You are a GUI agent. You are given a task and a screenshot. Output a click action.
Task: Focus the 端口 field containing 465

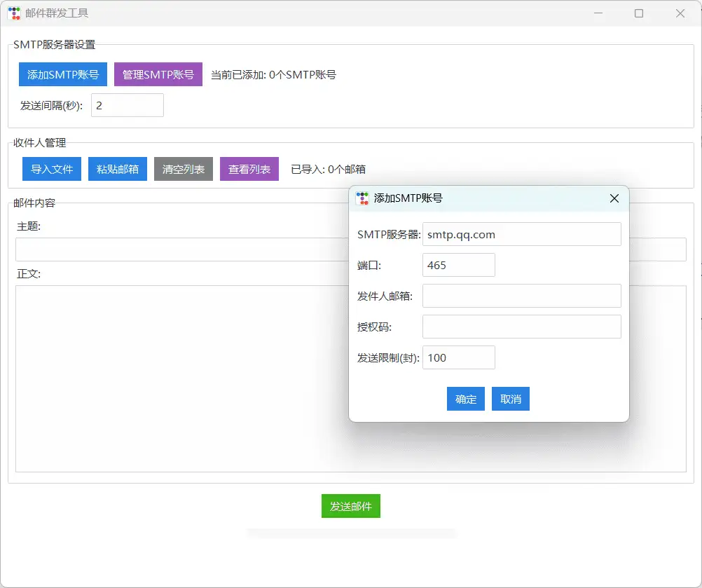pos(458,265)
